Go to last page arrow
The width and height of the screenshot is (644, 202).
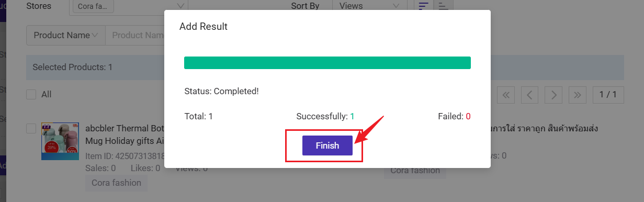tap(577, 95)
